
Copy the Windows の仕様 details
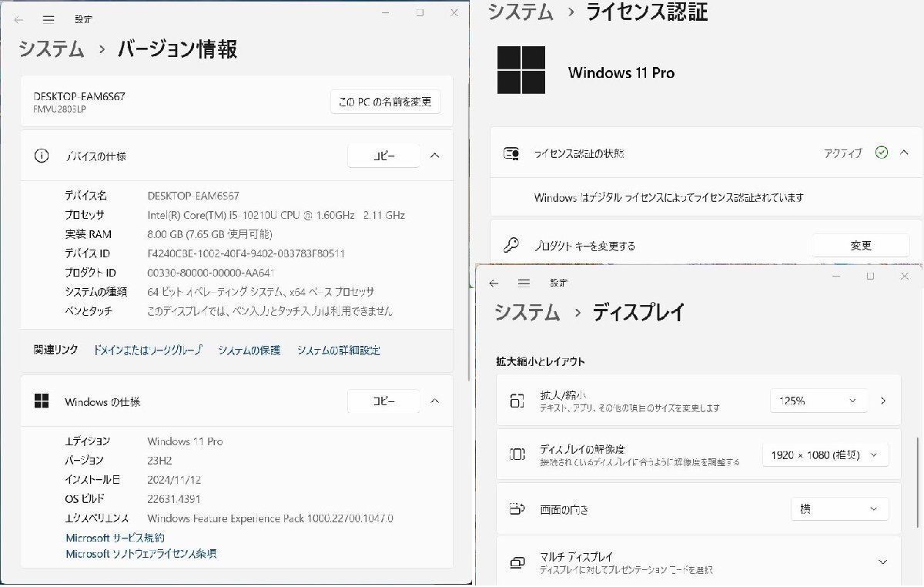point(383,401)
